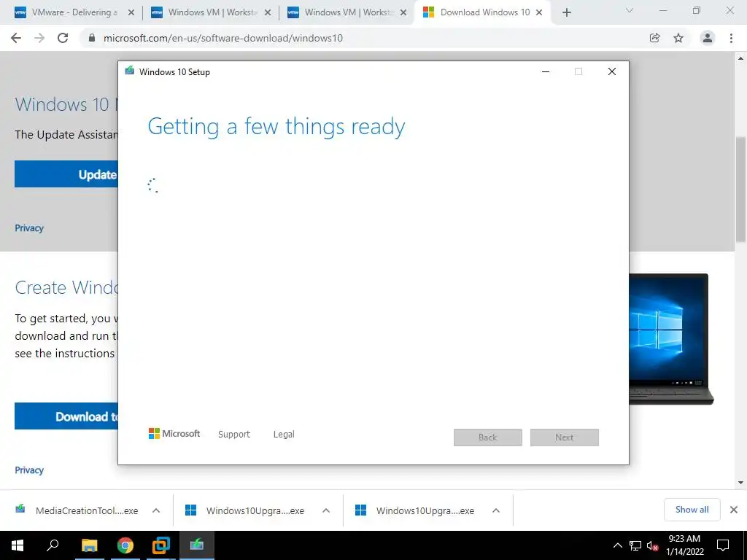Close the Windows 10 Setup window

coord(612,71)
